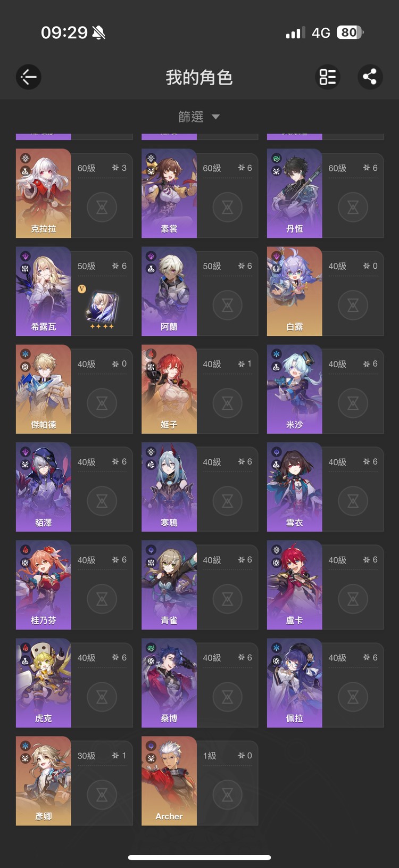Open 傑帕德 character portrait

(x=44, y=389)
